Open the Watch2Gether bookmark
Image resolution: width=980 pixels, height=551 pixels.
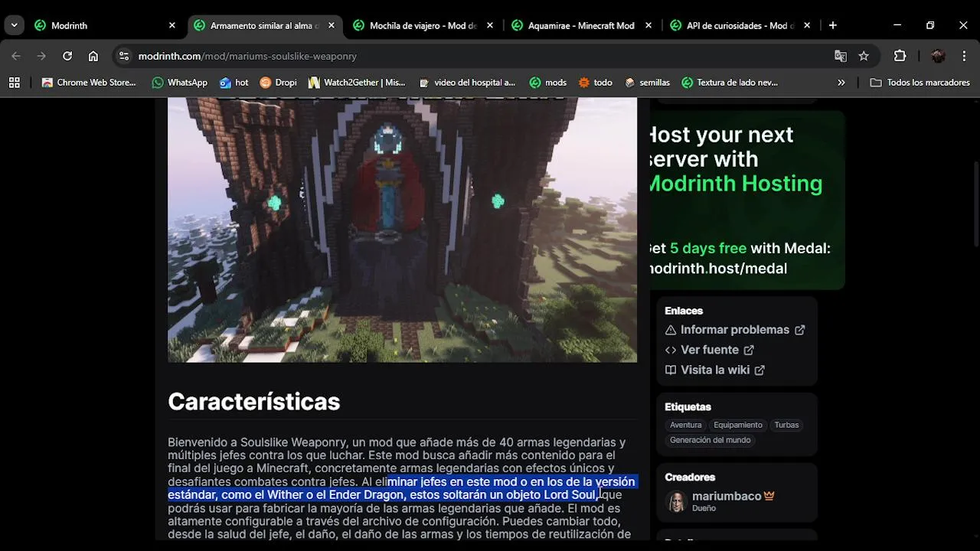pyautogui.click(x=357, y=83)
